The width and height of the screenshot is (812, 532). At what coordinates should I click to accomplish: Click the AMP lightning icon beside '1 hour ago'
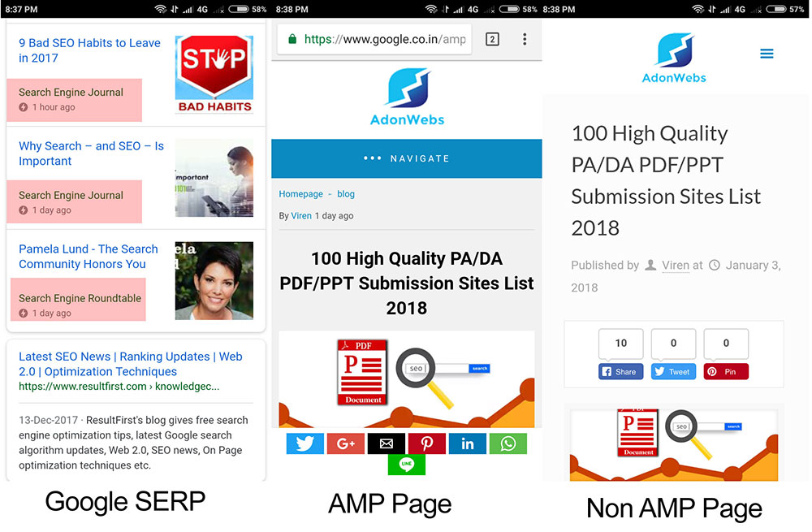24,107
